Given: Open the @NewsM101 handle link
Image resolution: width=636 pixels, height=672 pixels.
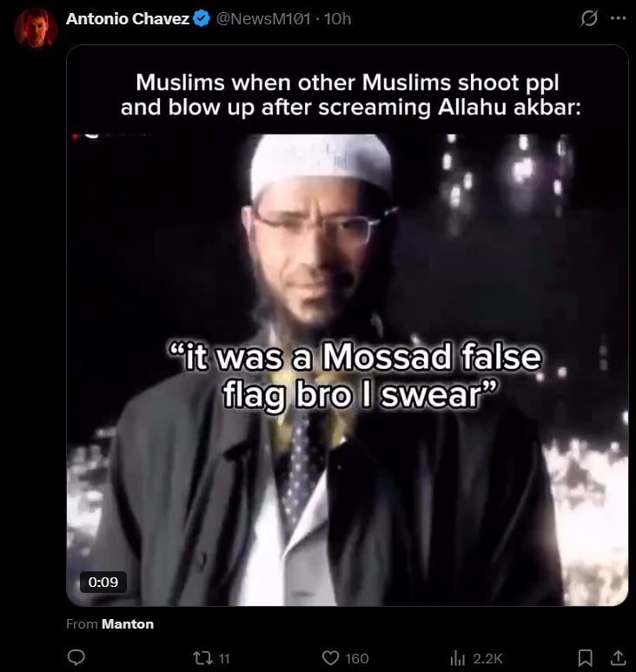Looking at the screenshot, I should pos(263,19).
